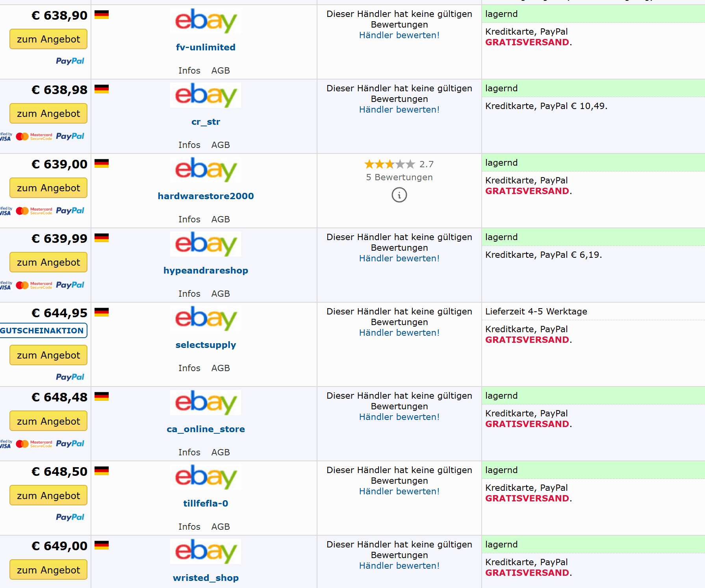Open the Infos link for cr_str
The height and width of the screenshot is (588, 705).
pos(189,145)
